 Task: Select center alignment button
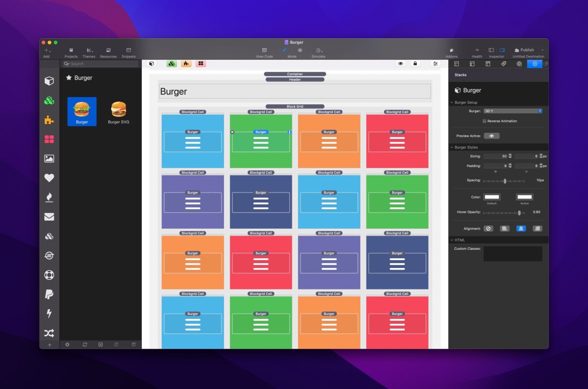[521, 228]
